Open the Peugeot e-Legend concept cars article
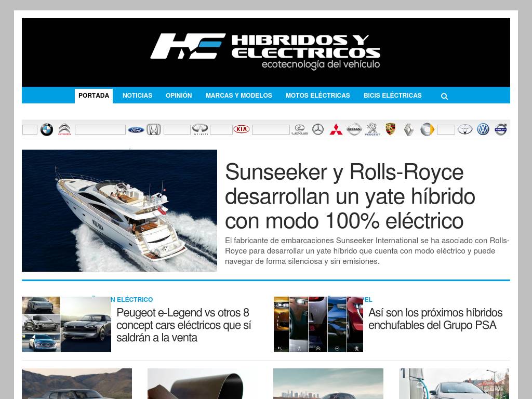Image resolution: width=532 pixels, height=399 pixels. (x=183, y=325)
